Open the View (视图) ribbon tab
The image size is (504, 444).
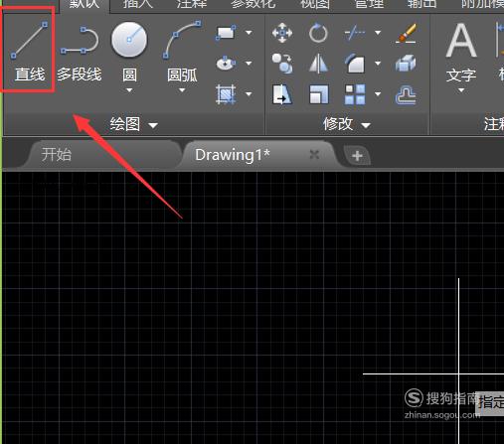tap(315, 4)
